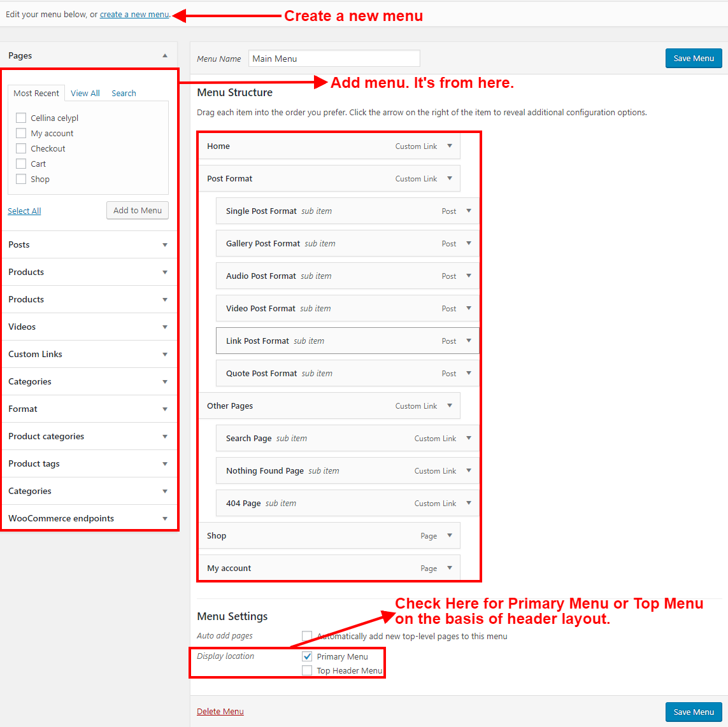728x727 pixels.
Task: Check the Cellina celypl page checkbox
Action: (21, 118)
